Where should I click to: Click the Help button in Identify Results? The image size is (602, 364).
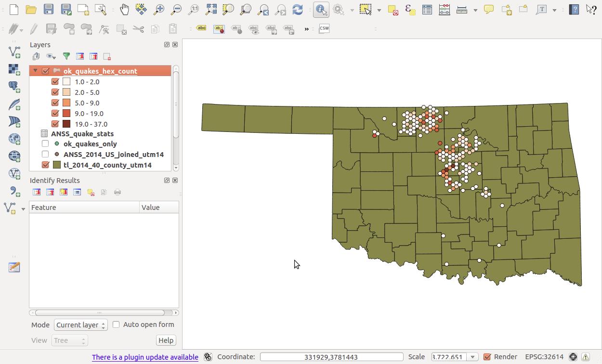click(166, 340)
